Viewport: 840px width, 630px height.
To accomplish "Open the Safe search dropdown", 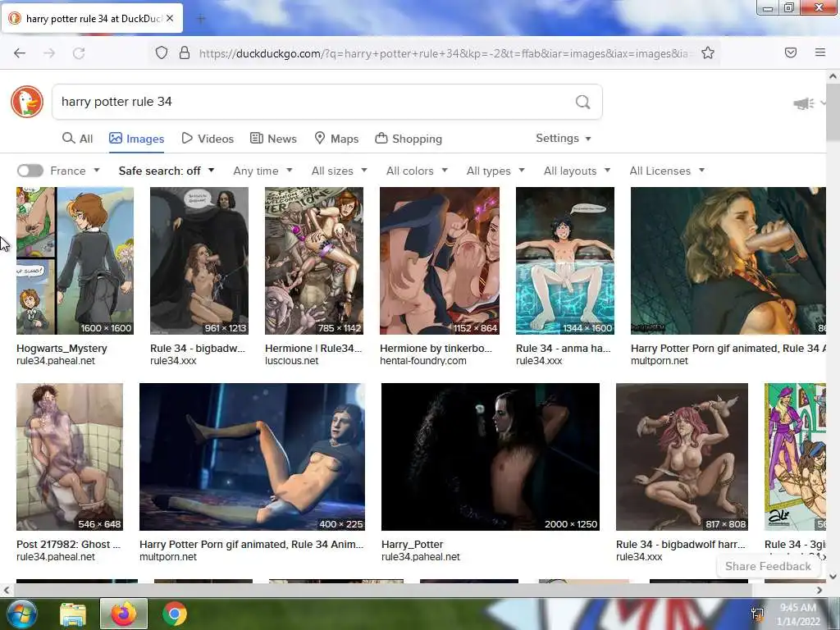I will tap(167, 171).
